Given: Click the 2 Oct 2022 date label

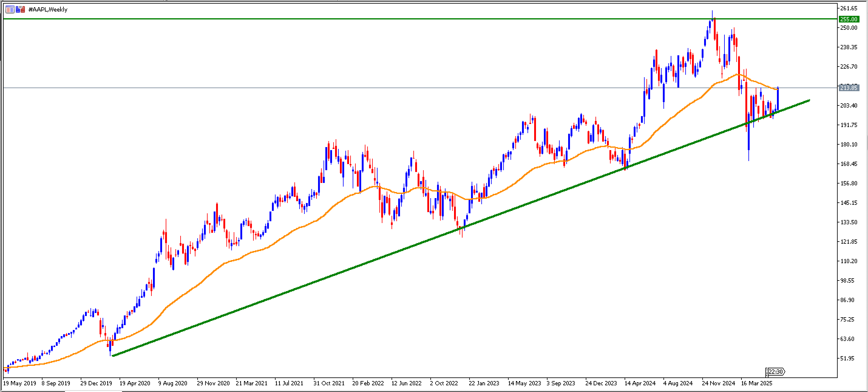Looking at the screenshot, I should click(444, 383).
